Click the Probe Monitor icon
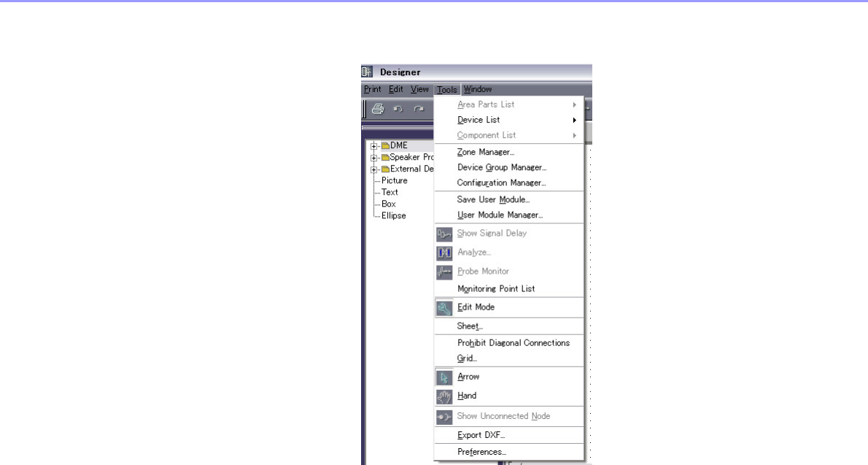This screenshot has height=465, width=868. point(444,272)
